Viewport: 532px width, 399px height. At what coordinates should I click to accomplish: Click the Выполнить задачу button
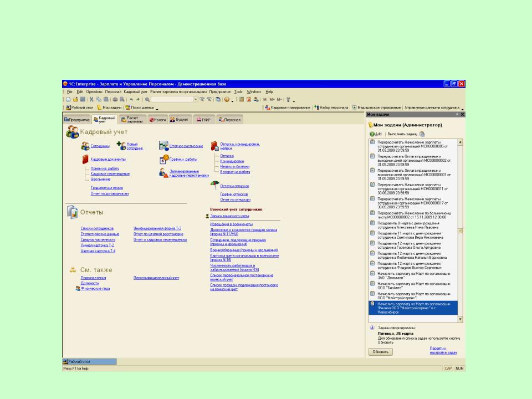402,134
